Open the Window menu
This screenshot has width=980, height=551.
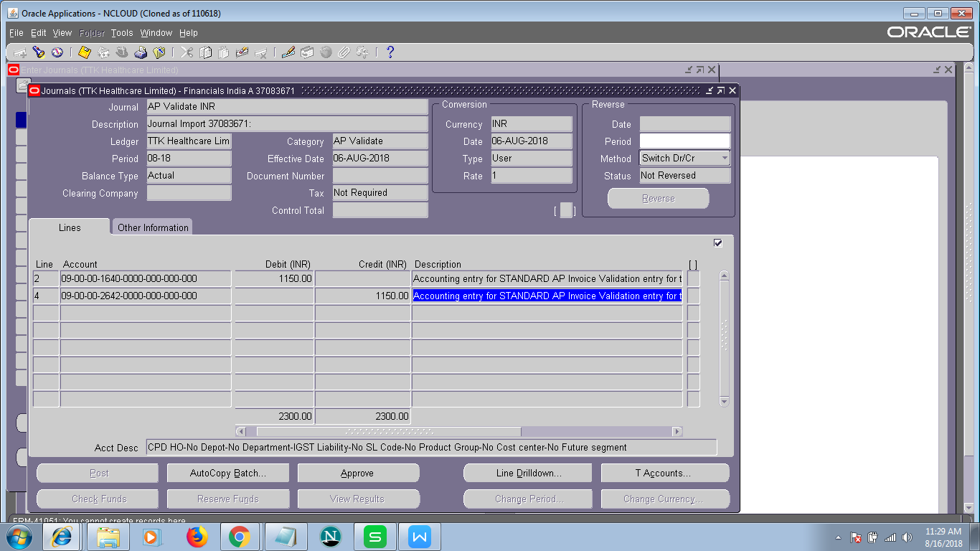tap(156, 33)
